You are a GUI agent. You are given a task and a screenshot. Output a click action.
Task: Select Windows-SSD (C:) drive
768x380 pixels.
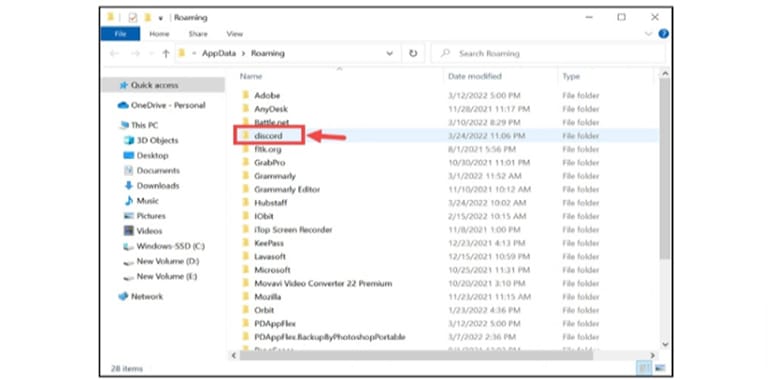point(163,246)
